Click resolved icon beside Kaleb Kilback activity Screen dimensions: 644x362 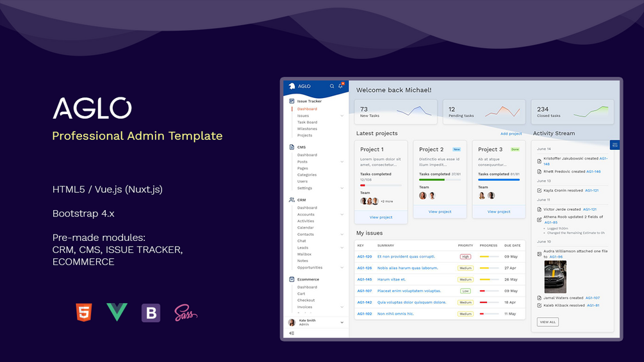[x=540, y=306]
